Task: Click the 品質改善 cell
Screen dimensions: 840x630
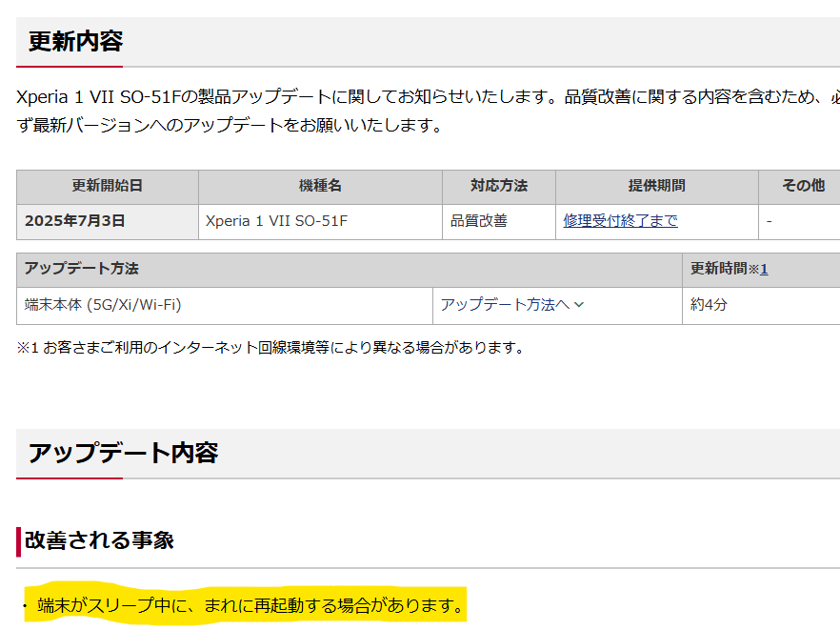Action: (499, 221)
